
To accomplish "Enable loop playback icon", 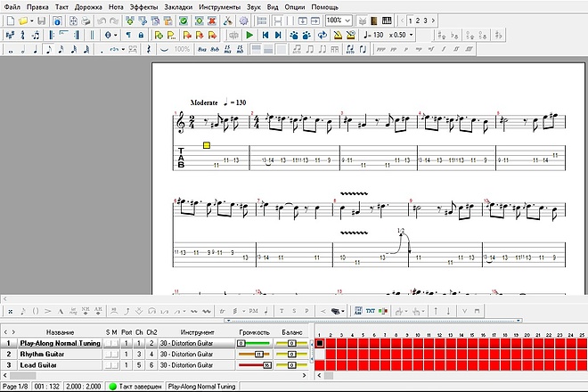I will tap(322, 36).
